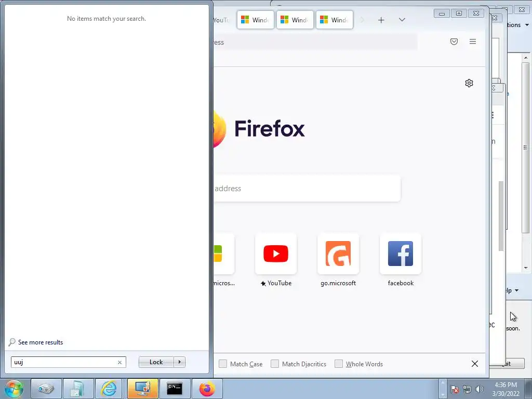
Task: Clear the Start menu search text
Action: coord(119,362)
